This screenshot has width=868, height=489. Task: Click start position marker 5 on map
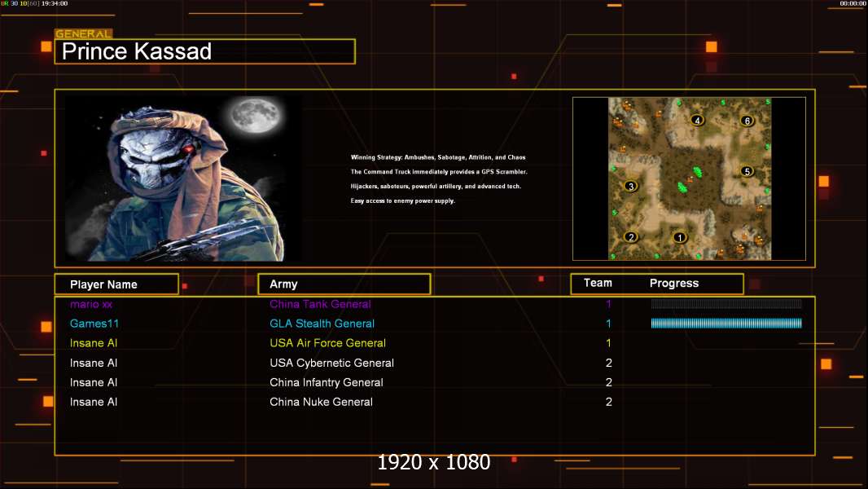click(747, 171)
